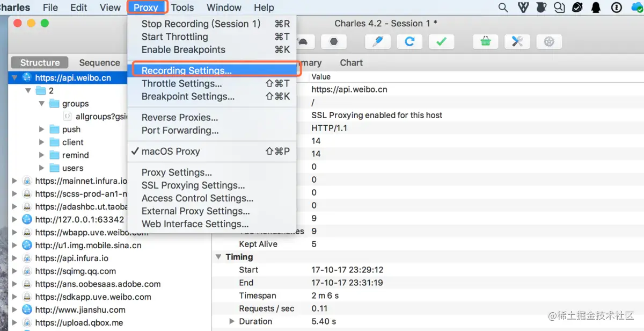Click the QQ penguin menu bar icon

(596, 8)
